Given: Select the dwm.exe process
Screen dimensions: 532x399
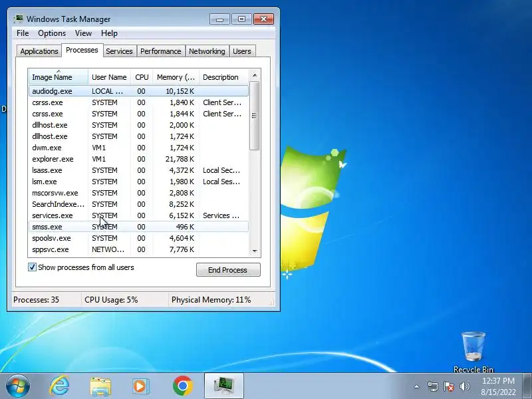Looking at the screenshot, I should [138, 148].
